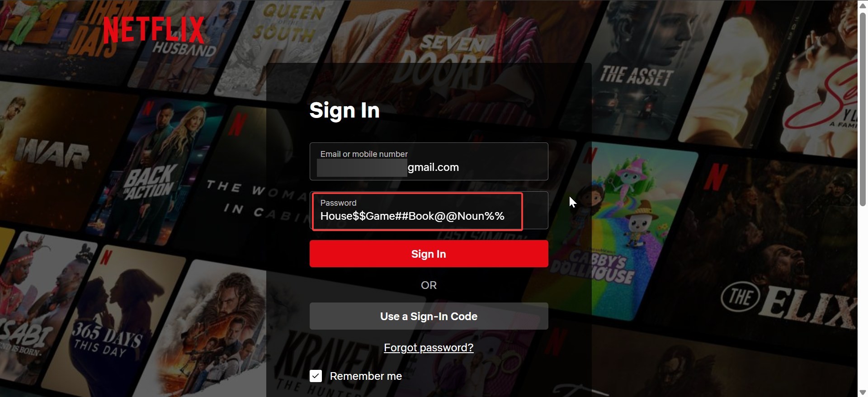The width and height of the screenshot is (868, 397).
Task: Focus the Email or mobile number field
Action: (x=429, y=161)
